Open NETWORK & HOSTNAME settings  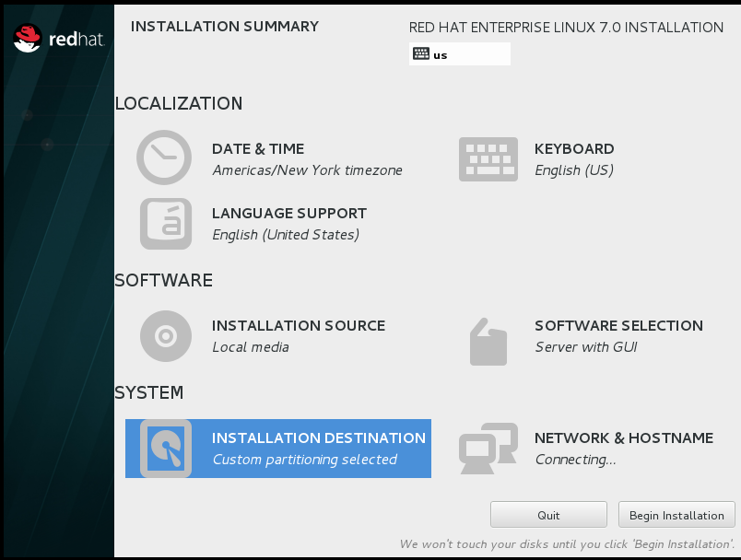click(586, 449)
